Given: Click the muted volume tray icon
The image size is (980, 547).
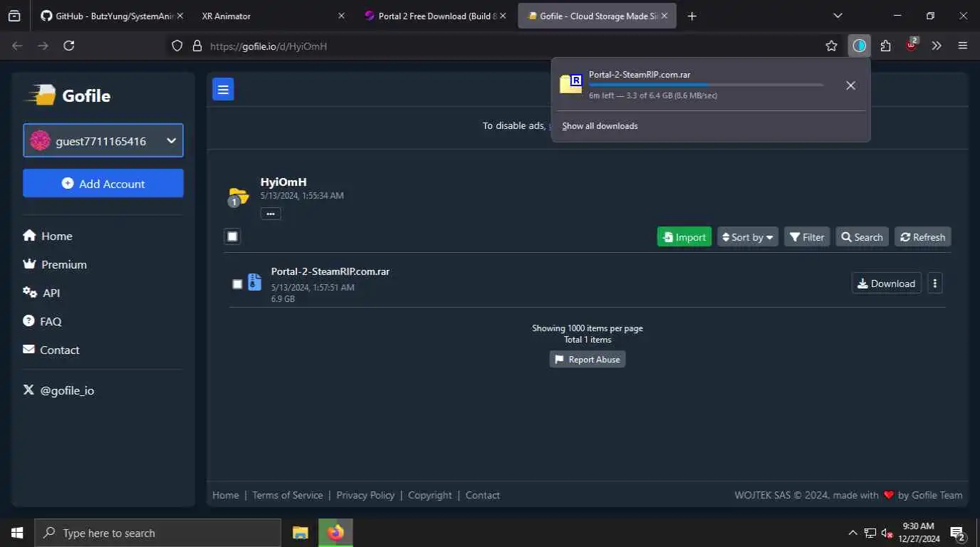Looking at the screenshot, I should tap(887, 533).
